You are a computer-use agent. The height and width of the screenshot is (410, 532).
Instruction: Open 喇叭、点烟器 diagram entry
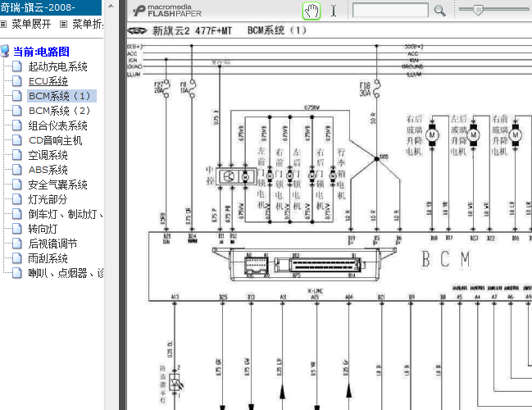point(66,273)
